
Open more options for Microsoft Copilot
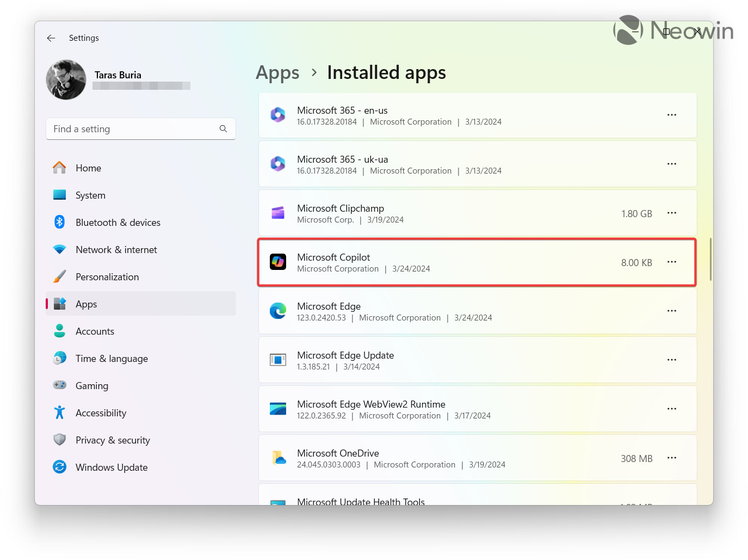click(672, 262)
